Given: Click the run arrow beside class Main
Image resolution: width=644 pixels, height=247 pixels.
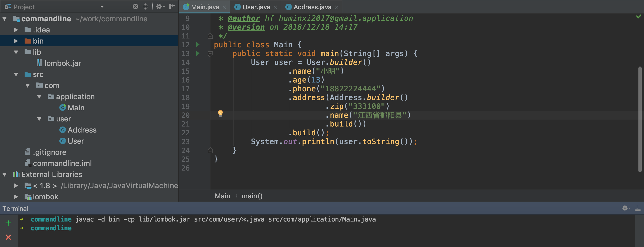Looking at the screenshot, I should 198,45.
